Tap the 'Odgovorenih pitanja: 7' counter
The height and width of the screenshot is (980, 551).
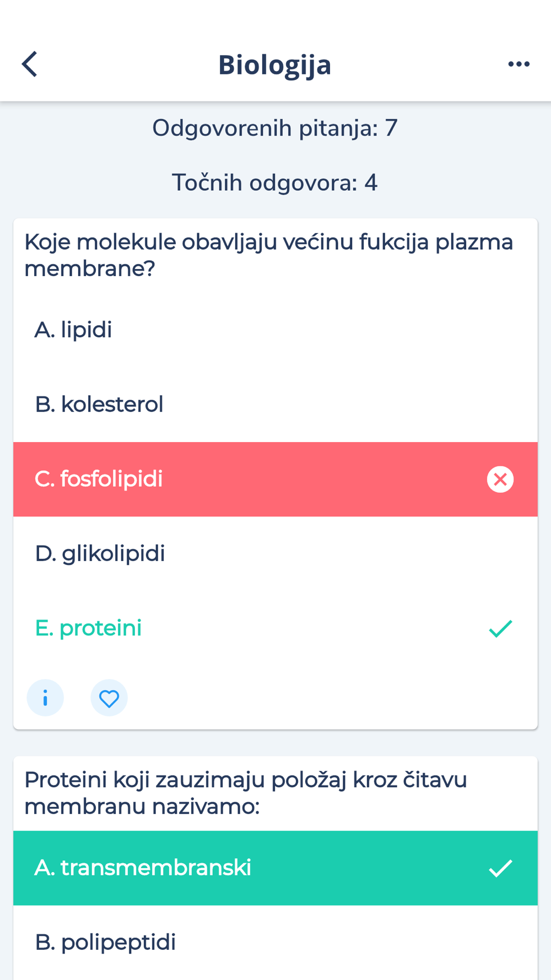(275, 128)
